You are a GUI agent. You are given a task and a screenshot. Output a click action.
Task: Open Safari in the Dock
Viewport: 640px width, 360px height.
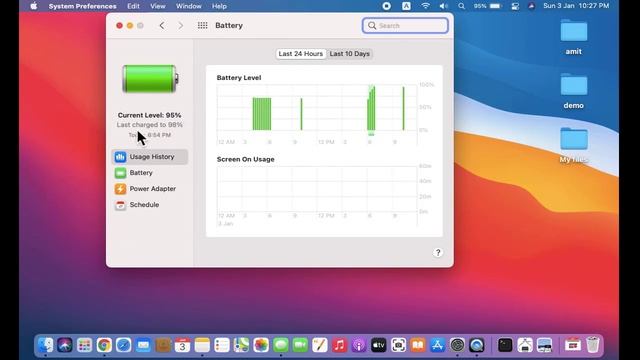tap(124, 345)
